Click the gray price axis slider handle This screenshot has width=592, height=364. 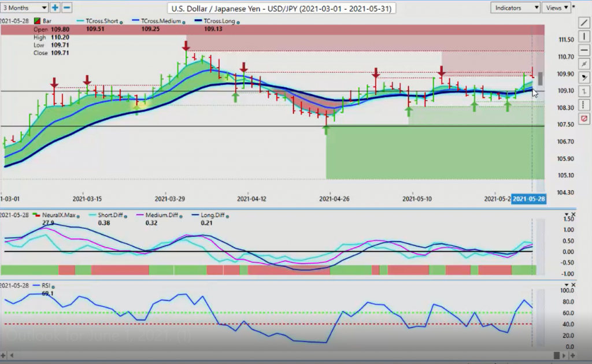[x=541, y=78]
